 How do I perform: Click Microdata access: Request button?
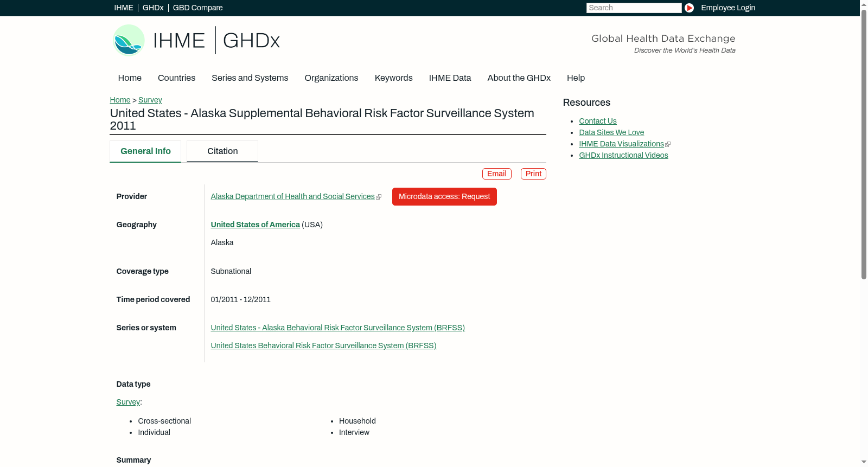click(444, 196)
